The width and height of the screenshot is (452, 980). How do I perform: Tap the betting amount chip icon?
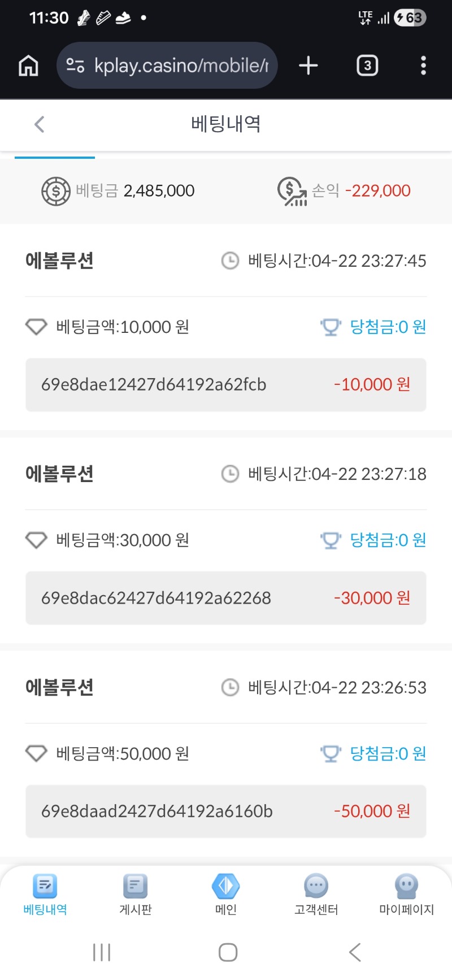(x=55, y=192)
